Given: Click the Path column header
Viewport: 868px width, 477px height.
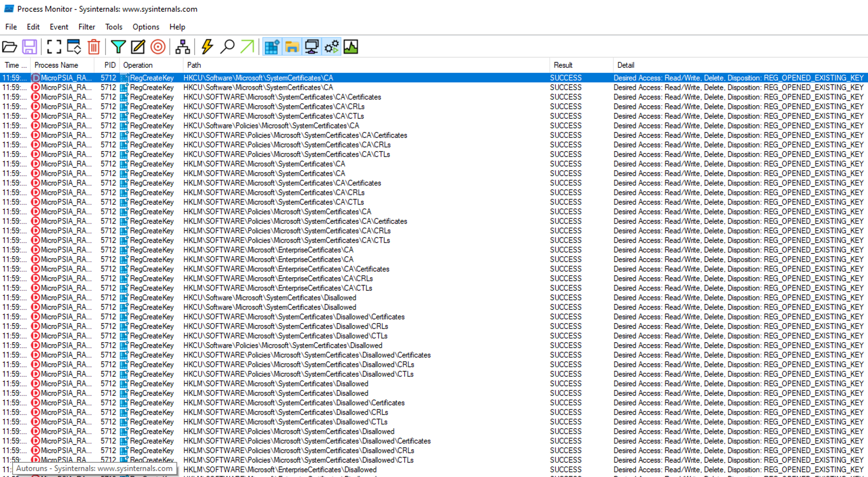Looking at the screenshot, I should click(x=366, y=65).
